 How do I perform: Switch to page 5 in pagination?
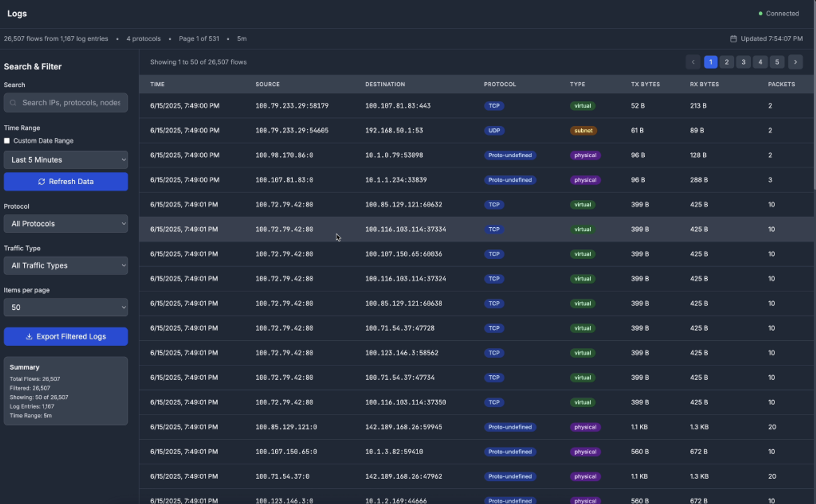click(777, 62)
